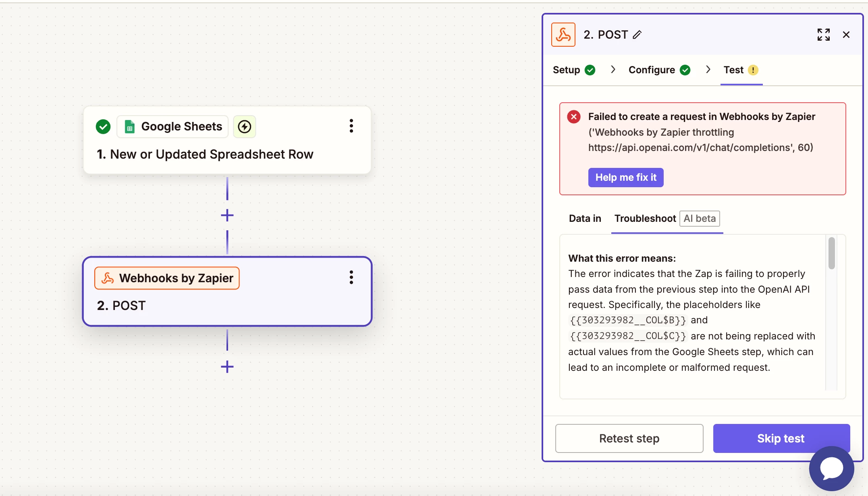Viewport: 868px width, 496px height.
Task: Click the Webhooks icon in panel header
Action: tap(563, 35)
